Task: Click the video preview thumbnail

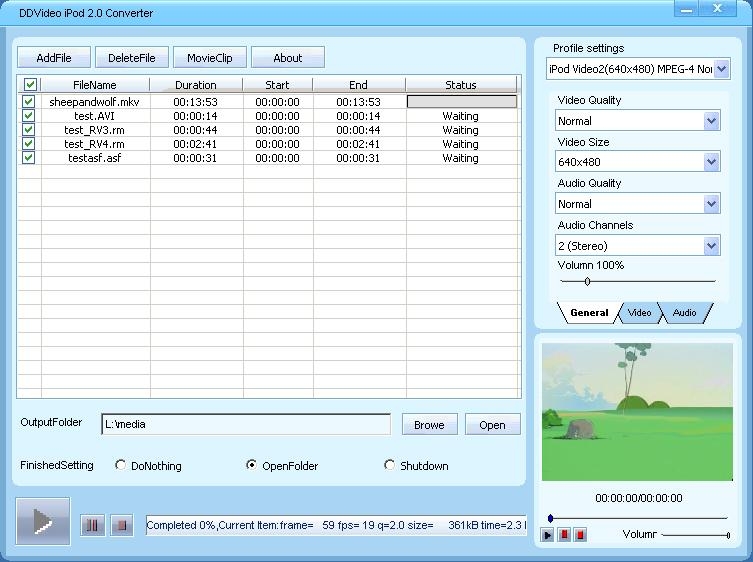Action: 637,412
